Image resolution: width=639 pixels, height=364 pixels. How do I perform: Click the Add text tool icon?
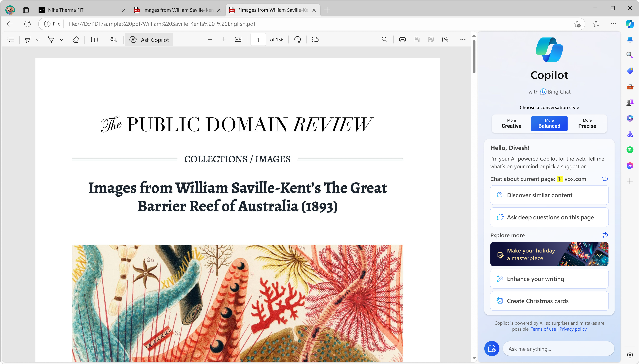tap(94, 40)
